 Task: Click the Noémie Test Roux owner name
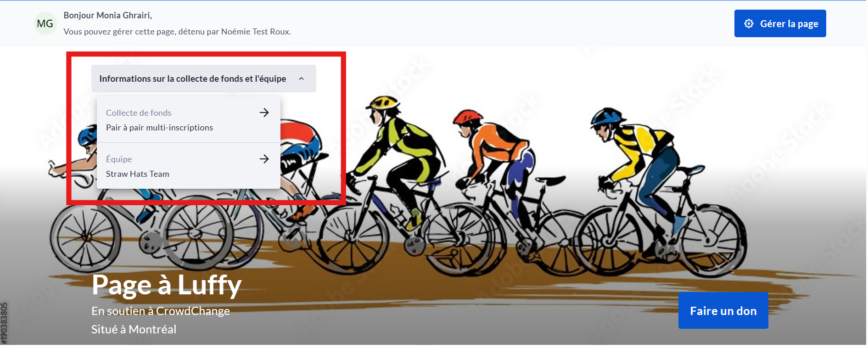[x=255, y=32]
